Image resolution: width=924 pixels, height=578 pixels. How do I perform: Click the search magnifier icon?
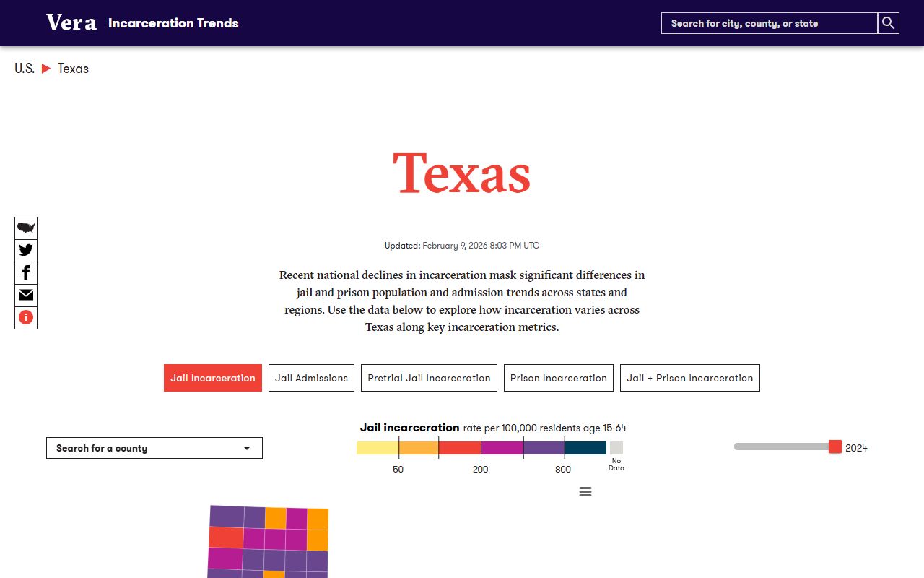pyautogui.click(x=889, y=23)
